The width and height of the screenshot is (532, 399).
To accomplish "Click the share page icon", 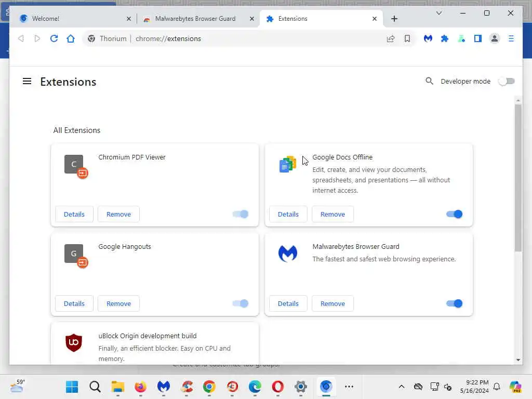I will [391, 38].
